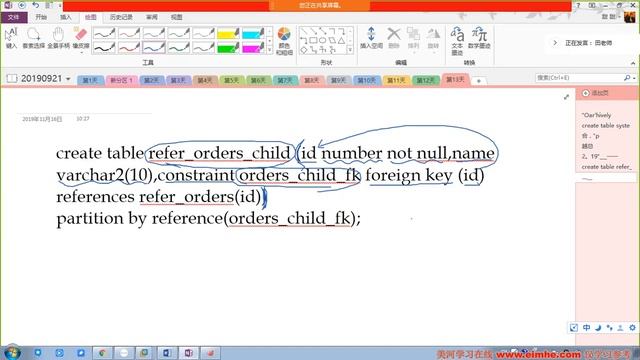This screenshot has height=360, width=640.
Task: Select the thick black pen in the bottom row
Action: point(104,47)
